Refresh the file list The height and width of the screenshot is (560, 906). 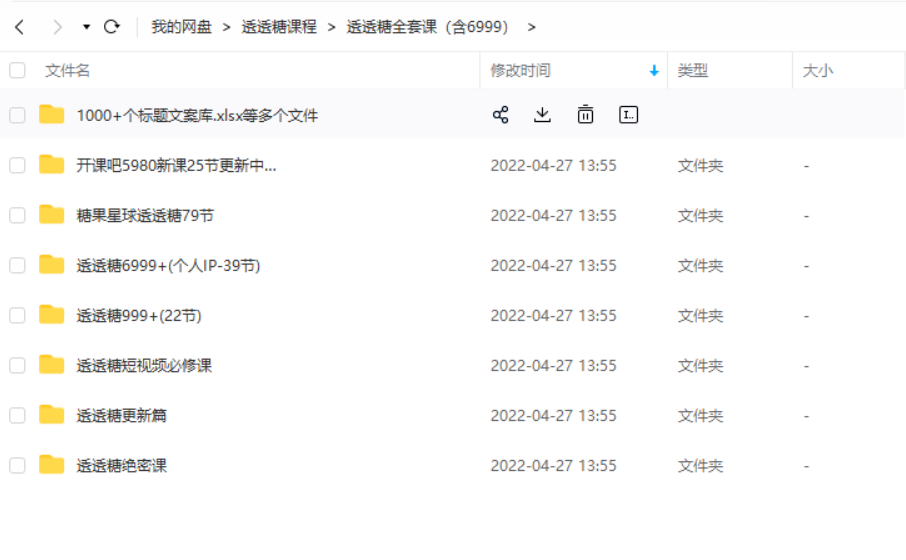(112, 27)
